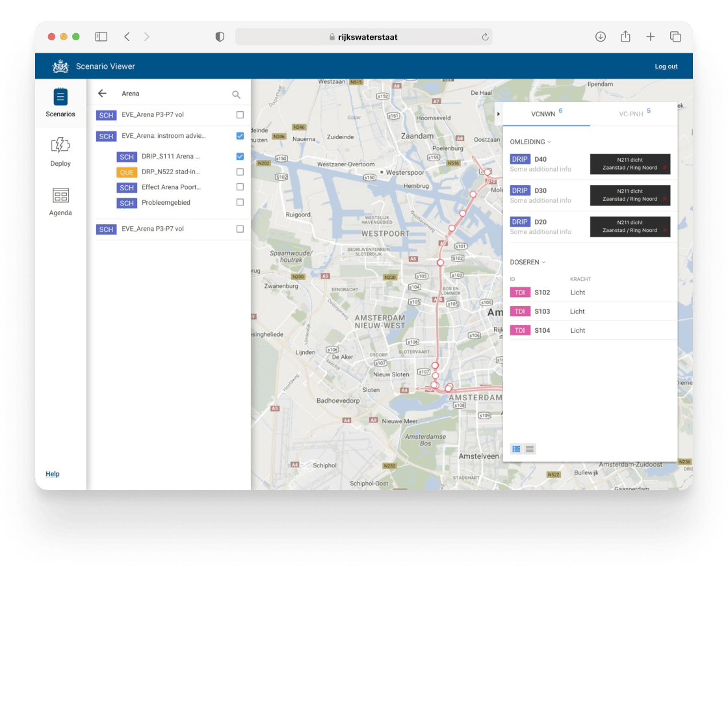
Task: Check the DRP_N522 stad-in checkbox
Action: pos(240,172)
